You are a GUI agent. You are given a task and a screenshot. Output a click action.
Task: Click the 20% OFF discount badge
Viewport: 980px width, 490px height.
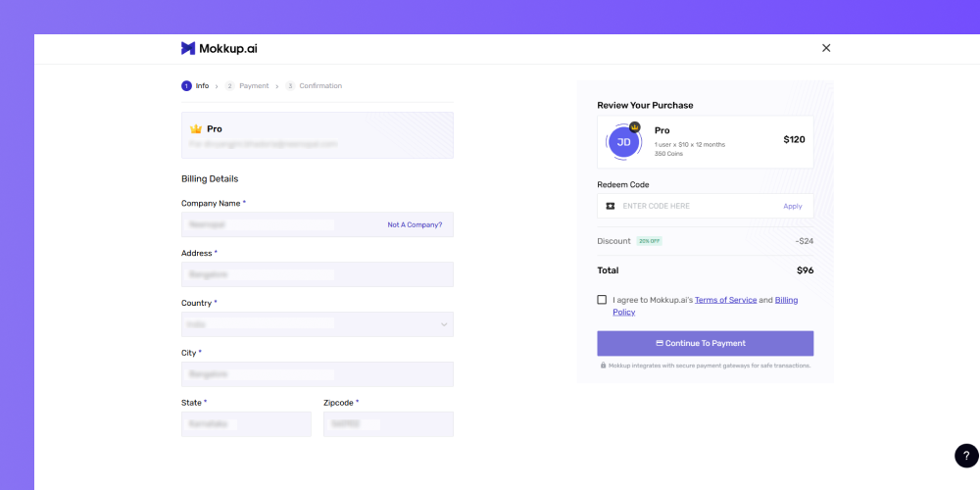(x=649, y=241)
